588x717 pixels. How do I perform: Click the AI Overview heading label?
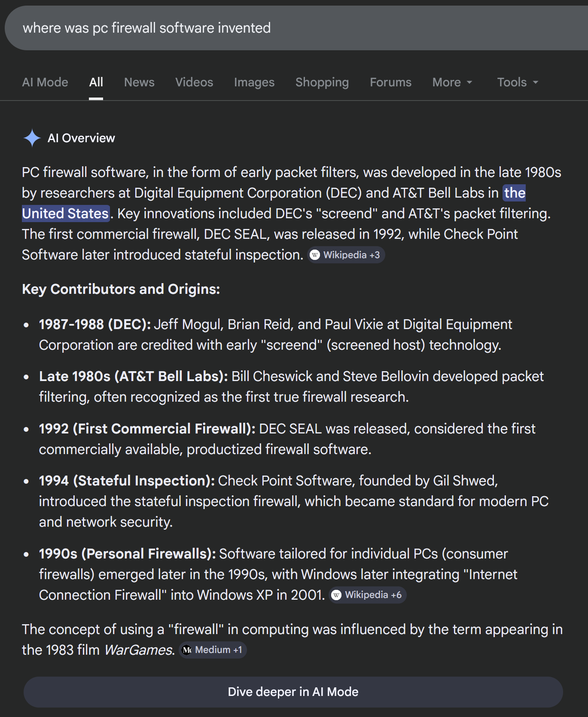point(81,138)
